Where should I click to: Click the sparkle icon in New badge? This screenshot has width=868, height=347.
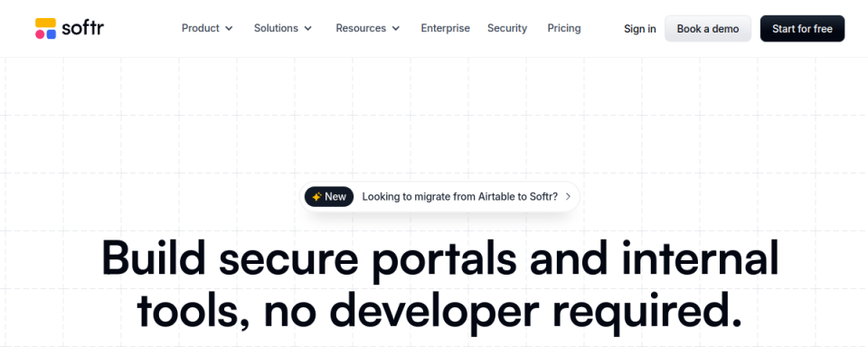tap(316, 196)
